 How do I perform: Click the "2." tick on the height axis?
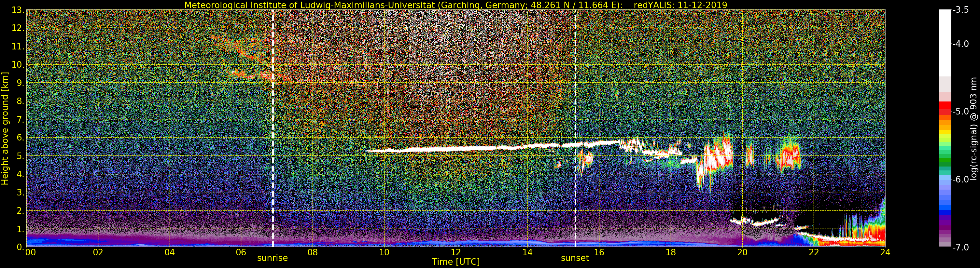[21, 211]
